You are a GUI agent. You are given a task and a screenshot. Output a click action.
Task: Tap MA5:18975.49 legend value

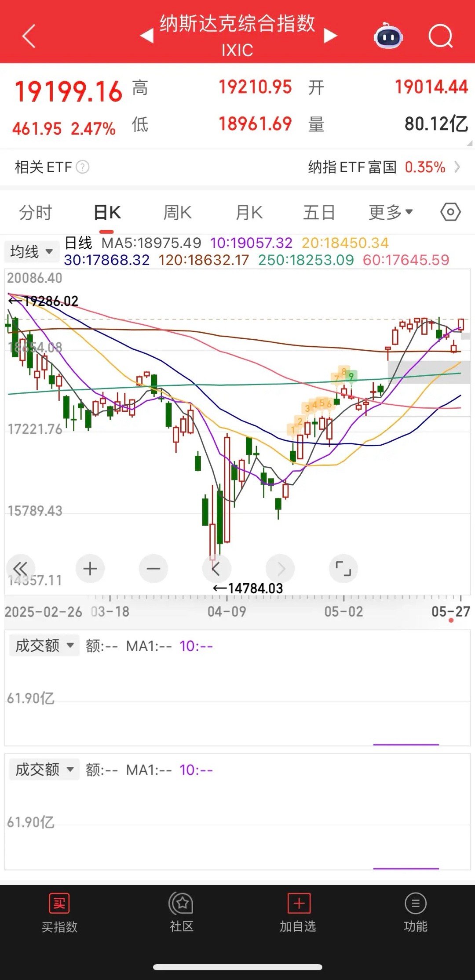151,243
